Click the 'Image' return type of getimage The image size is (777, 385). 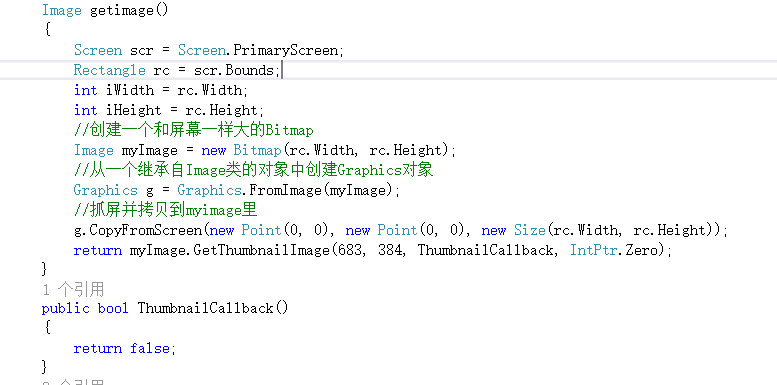(62, 10)
